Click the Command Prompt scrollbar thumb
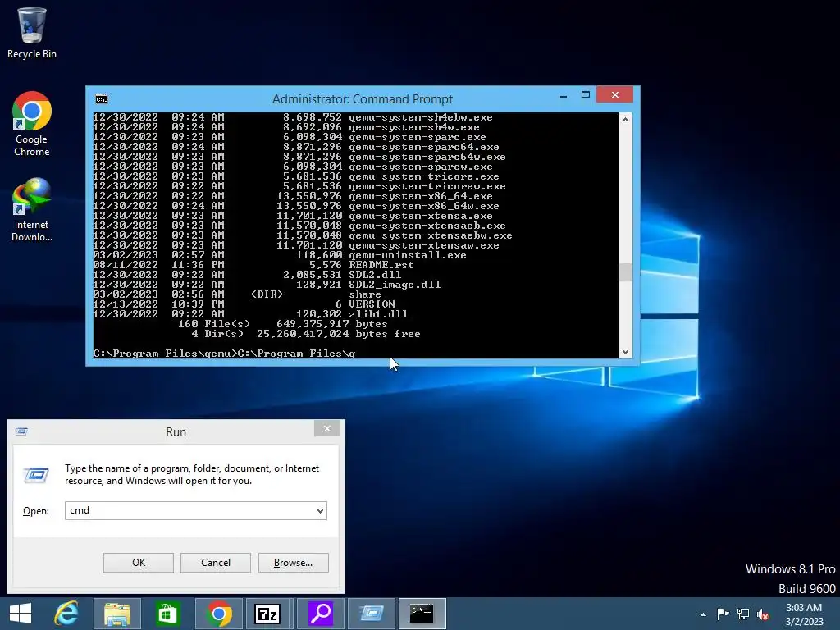 (x=625, y=272)
